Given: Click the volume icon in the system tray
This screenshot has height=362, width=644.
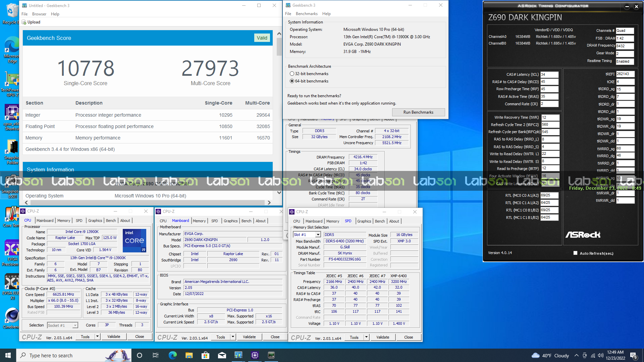Looking at the screenshot, I should (601, 355).
